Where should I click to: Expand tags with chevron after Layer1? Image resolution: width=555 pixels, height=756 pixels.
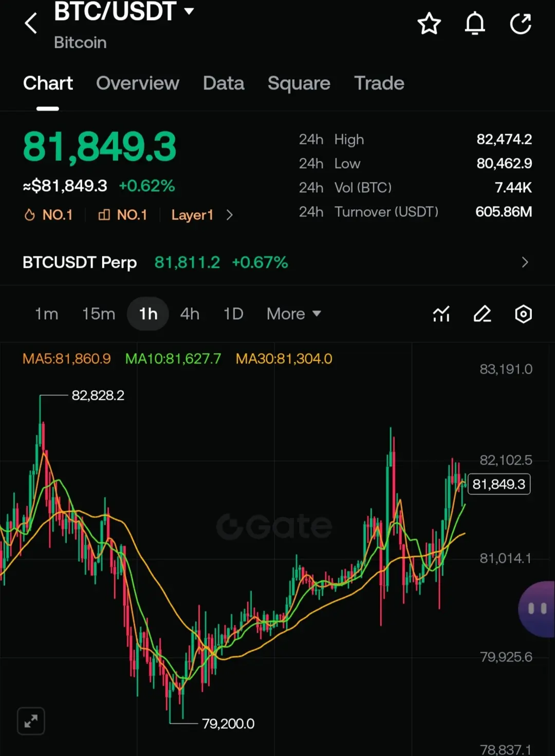point(229,215)
